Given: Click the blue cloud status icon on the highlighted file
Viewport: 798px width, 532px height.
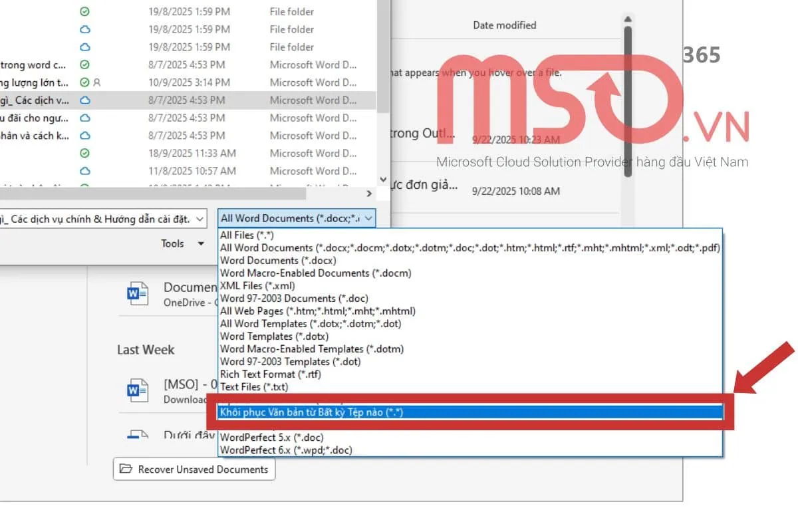Looking at the screenshot, I should click(x=85, y=100).
